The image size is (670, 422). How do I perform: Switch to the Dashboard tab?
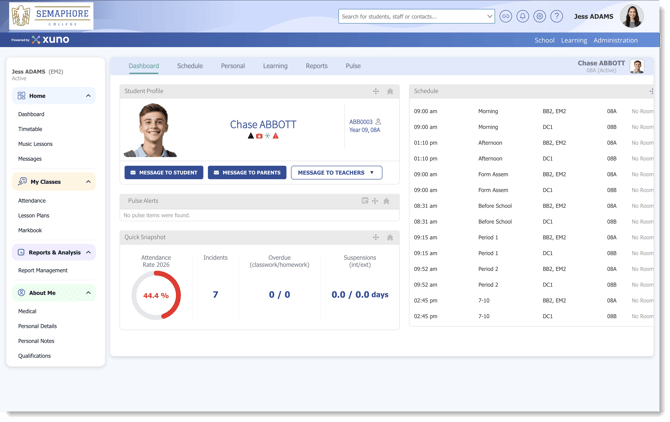coord(144,66)
